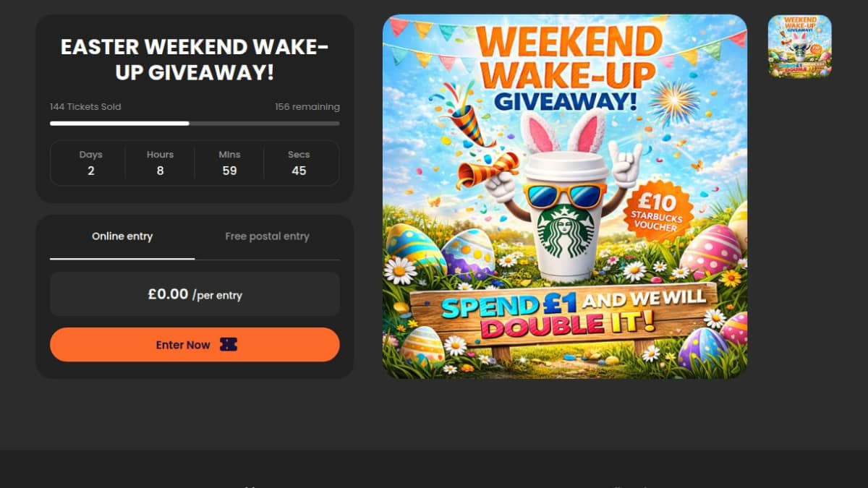Switch to the Online entry tab

122,236
